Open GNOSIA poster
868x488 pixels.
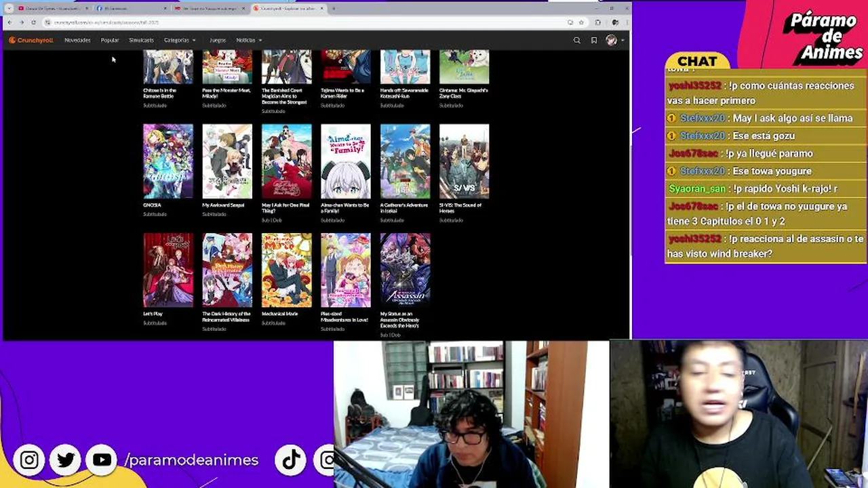tap(168, 161)
